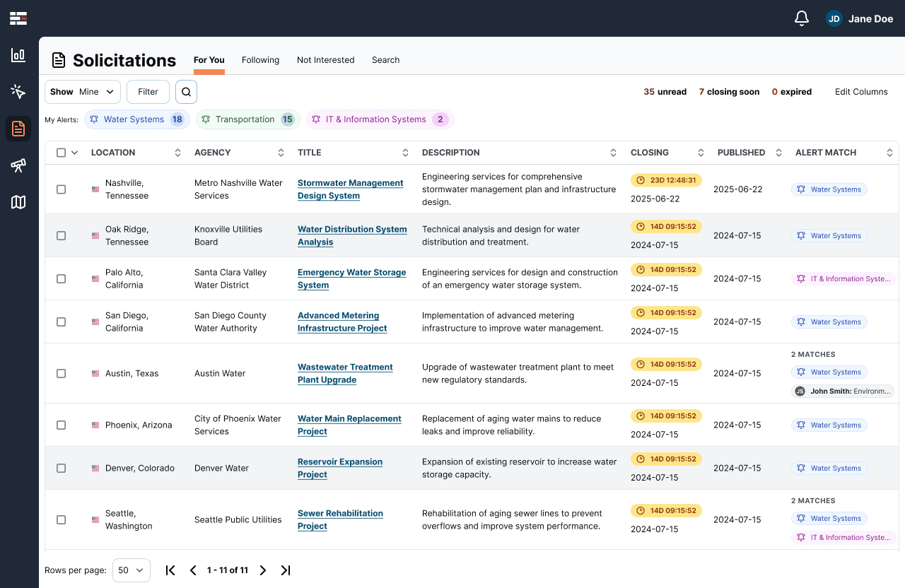Tick the Austin, Texas row checkbox
The width and height of the screenshot is (905, 588).
[x=61, y=373]
